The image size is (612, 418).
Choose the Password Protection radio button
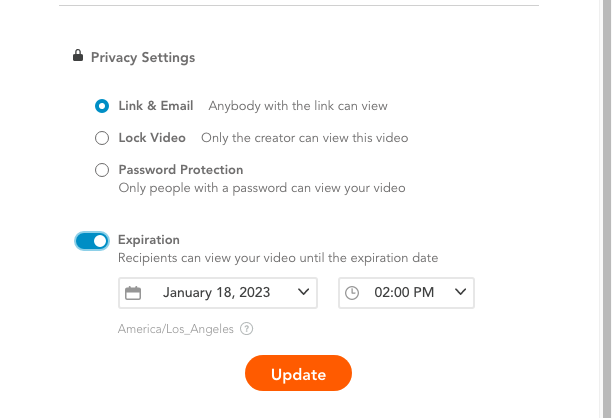(x=102, y=170)
